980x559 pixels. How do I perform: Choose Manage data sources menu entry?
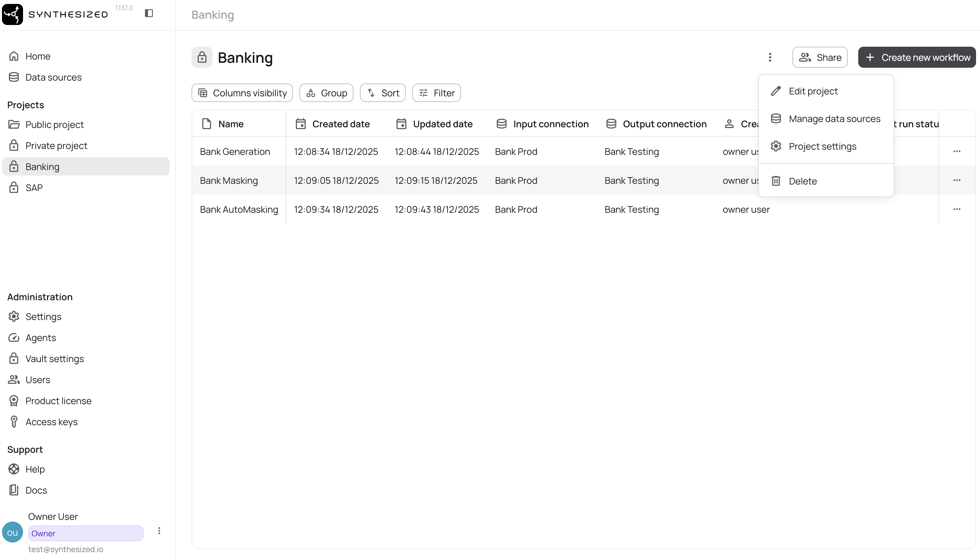tap(834, 119)
